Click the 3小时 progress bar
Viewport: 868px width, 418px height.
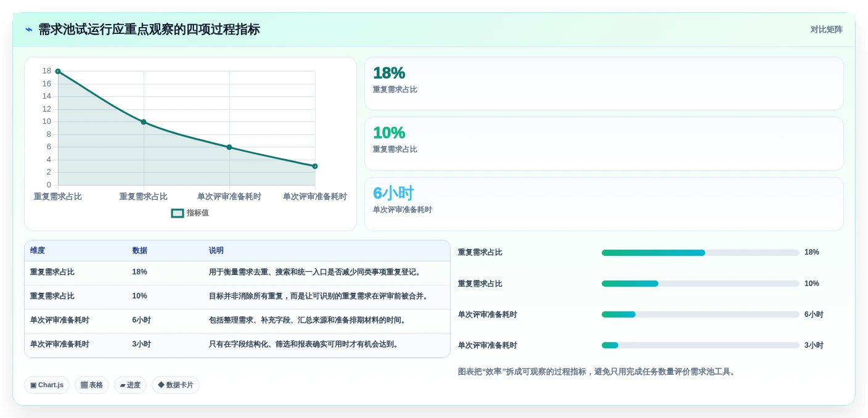click(700, 345)
